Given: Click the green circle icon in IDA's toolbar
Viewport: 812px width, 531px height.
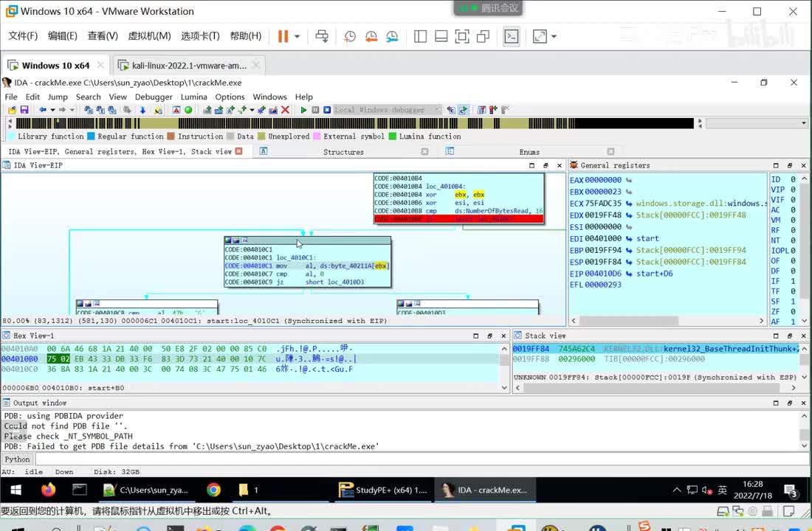Looking at the screenshot, I should tap(188, 110).
